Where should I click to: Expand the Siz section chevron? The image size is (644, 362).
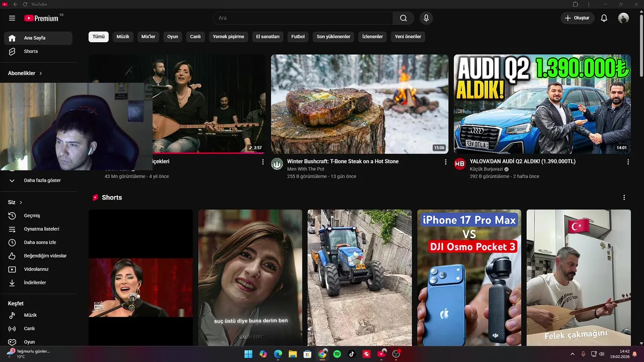pos(21,202)
